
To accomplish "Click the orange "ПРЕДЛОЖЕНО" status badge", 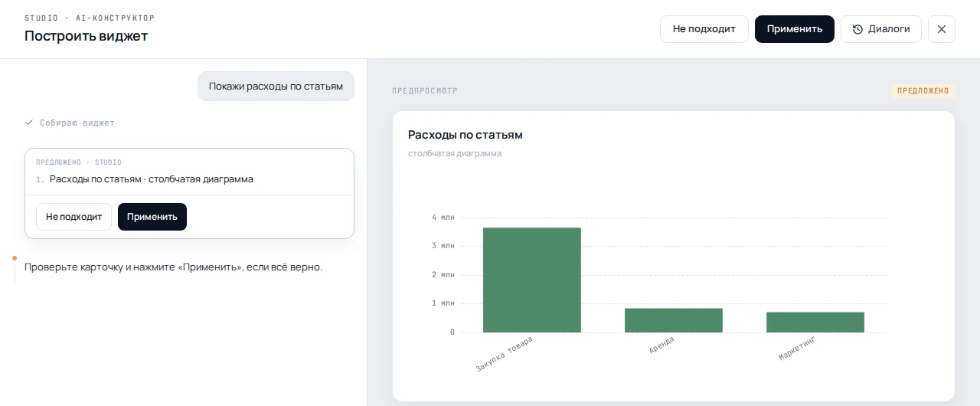I will coord(923,91).
